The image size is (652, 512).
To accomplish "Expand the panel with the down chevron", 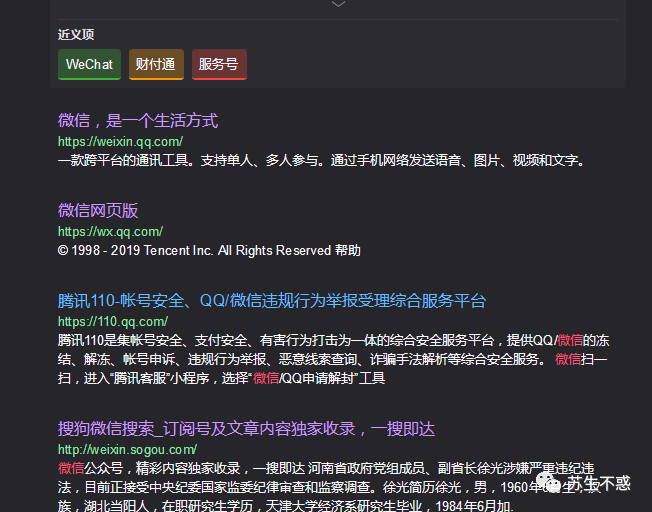I will 338,4.
